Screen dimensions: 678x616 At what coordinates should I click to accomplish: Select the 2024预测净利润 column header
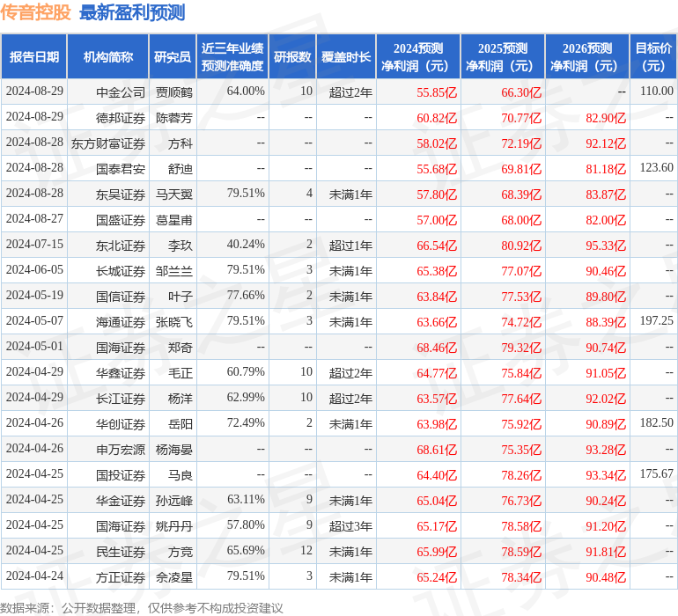tap(418, 56)
